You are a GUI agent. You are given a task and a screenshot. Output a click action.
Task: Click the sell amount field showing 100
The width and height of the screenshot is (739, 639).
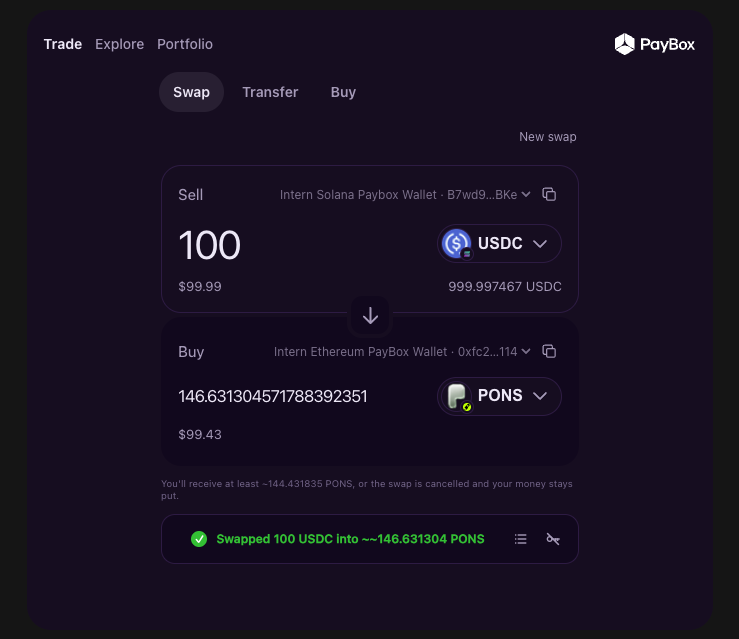tap(210, 245)
